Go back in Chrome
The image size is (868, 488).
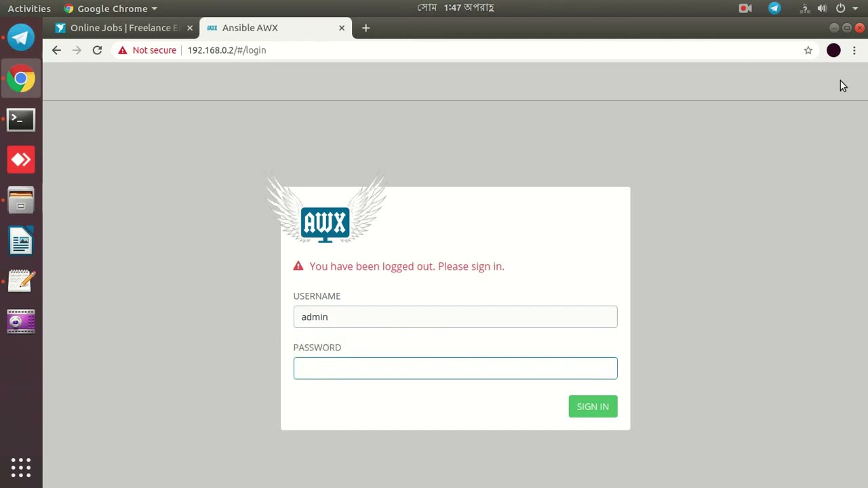coord(56,50)
